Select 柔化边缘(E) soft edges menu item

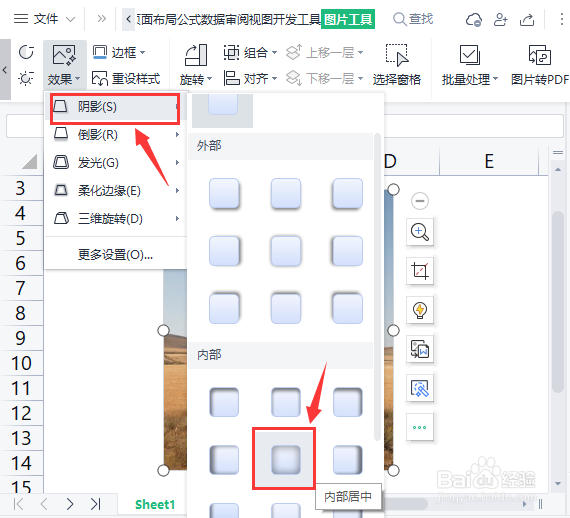tap(115, 190)
